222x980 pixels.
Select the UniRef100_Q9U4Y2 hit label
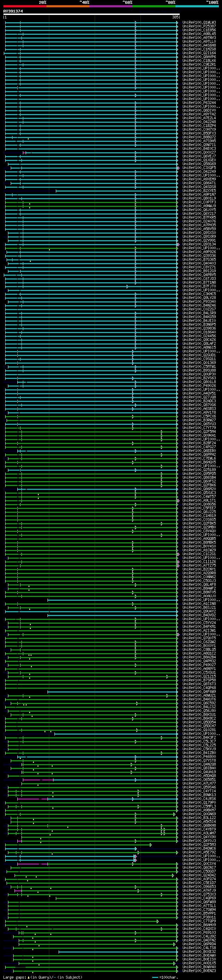[199, 612]
